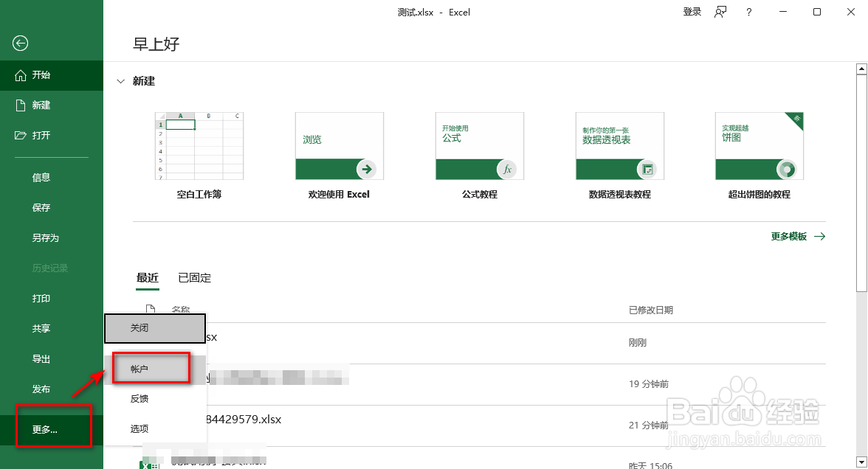The image size is (868, 469).
Task: Click the 已修改日期 column header
Action: [x=651, y=310]
